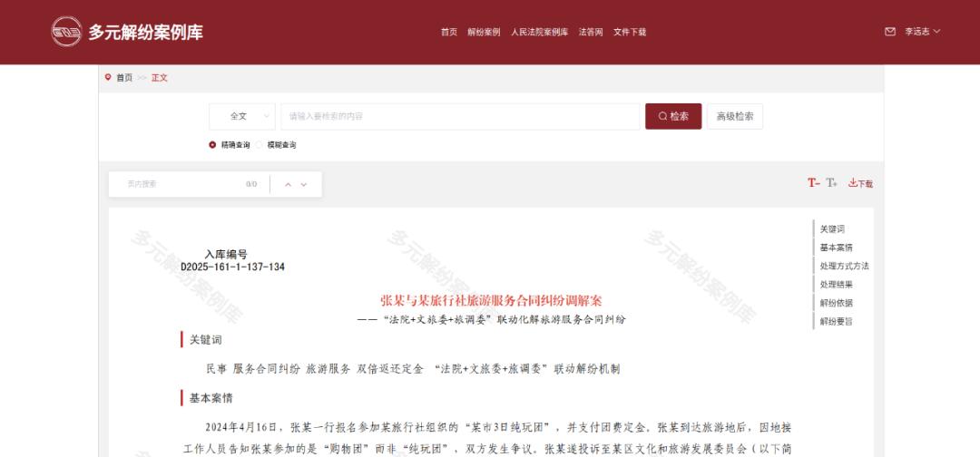Focus the 页内搜索 in-page search box

(181, 185)
